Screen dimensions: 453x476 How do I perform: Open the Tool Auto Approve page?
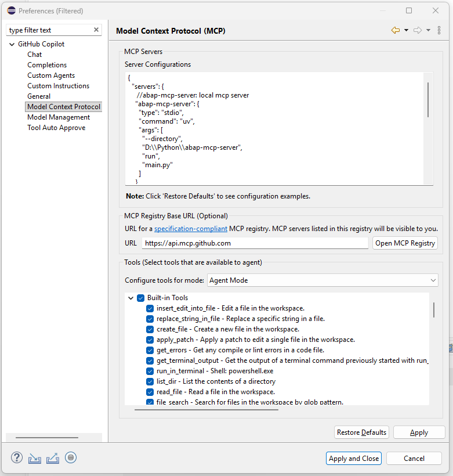click(56, 128)
